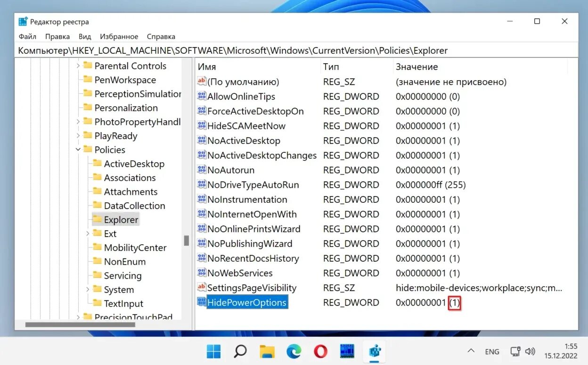The image size is (588, 365).
Task: Click the registry path address bar
Action: pyautogui.click(x=296, y=50)
